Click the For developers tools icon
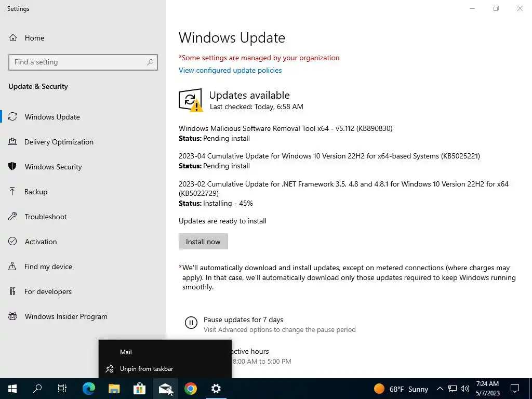532x399 pixels. [x=12, y=291]
